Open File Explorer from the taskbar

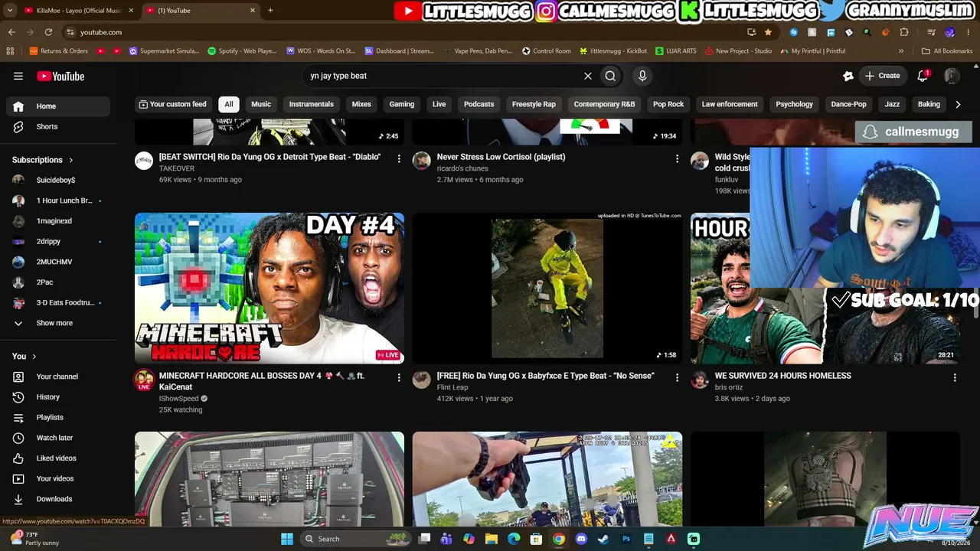(492, 539)
